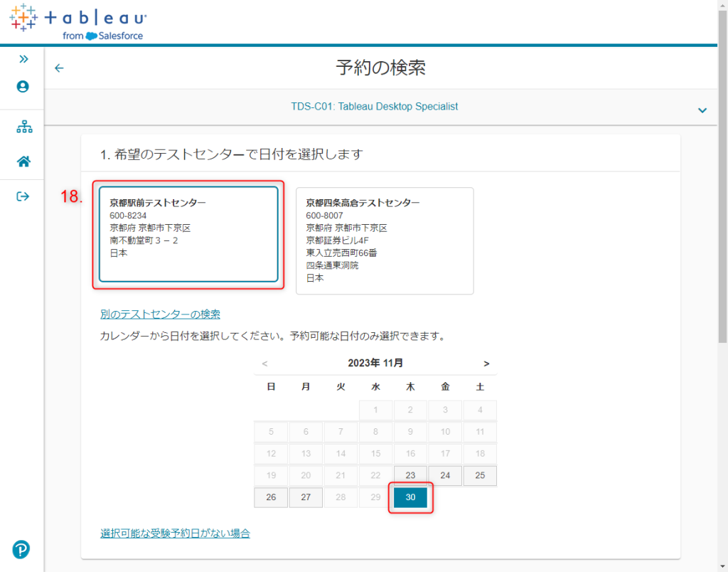Select 京都四条高倉テストセンター card
This screenshot has height=572, width=728.
click(x=385, y=240)
